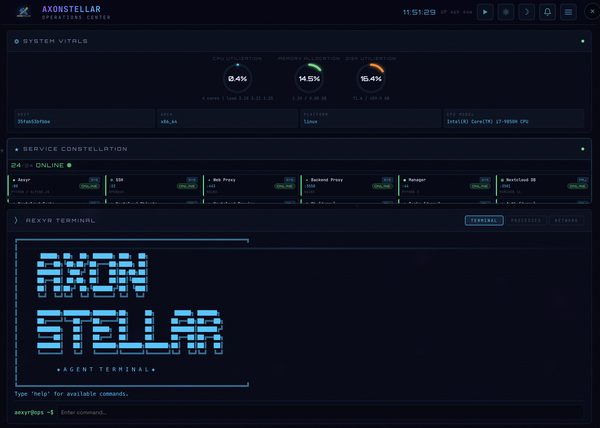Select the Terminal tab

pyautogui.click(x=484, y=220)
